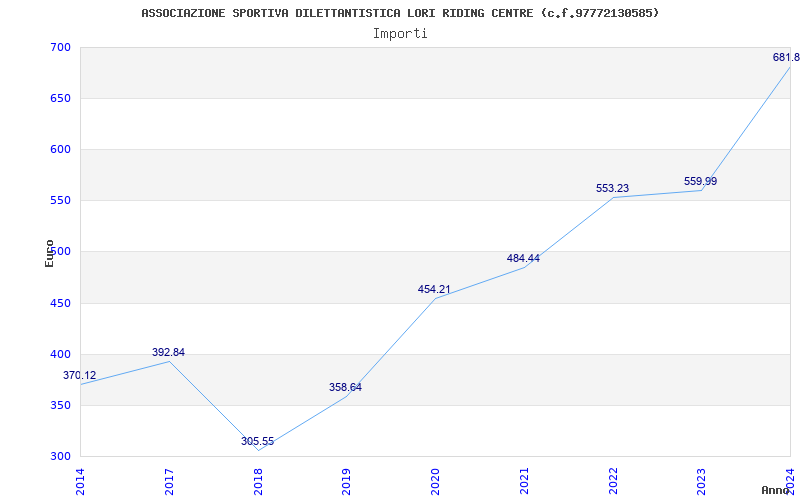Click the chart title with c.f.97772130585
The image size is (800, 500).
400,13
